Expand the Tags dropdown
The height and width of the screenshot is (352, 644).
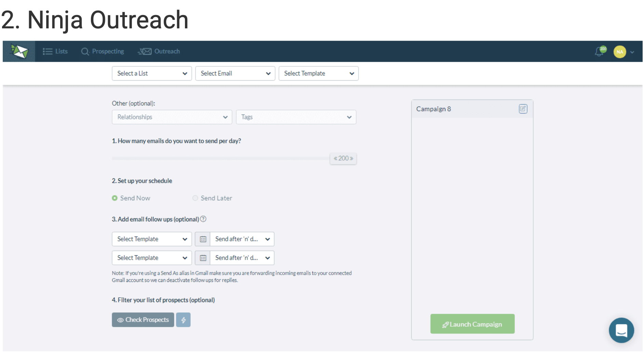(x=296, y=117)
